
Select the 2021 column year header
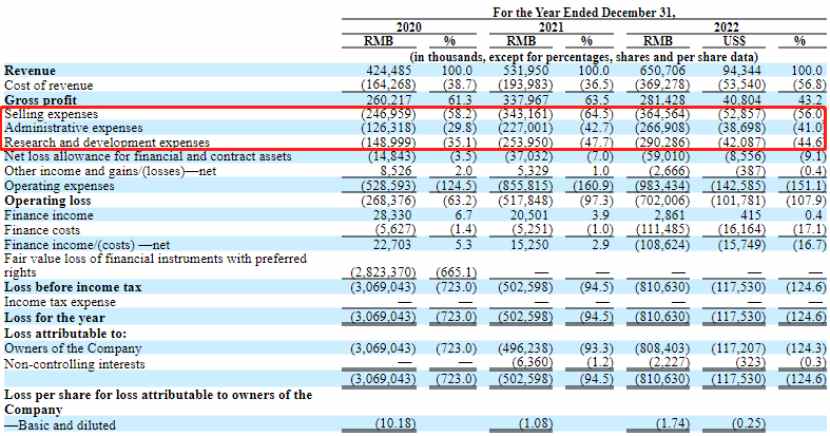click(x=551, y=27)
